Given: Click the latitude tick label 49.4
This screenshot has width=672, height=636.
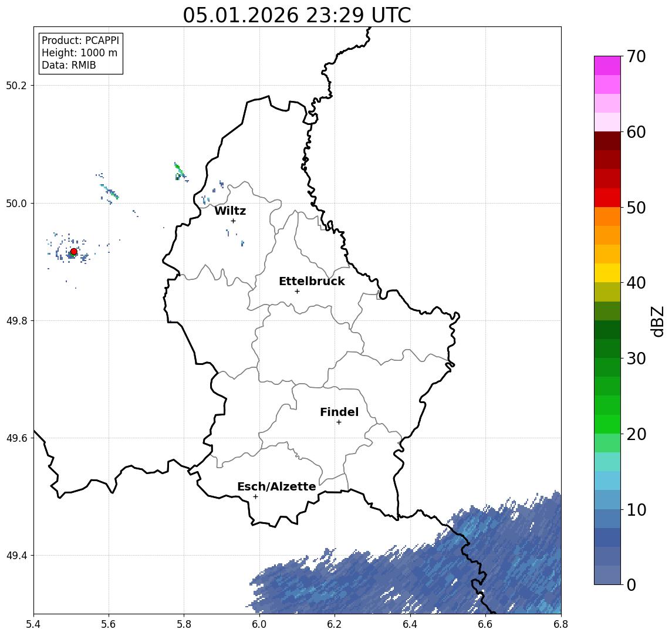Looking at the screenshot, I should click(x=16, y=556).
